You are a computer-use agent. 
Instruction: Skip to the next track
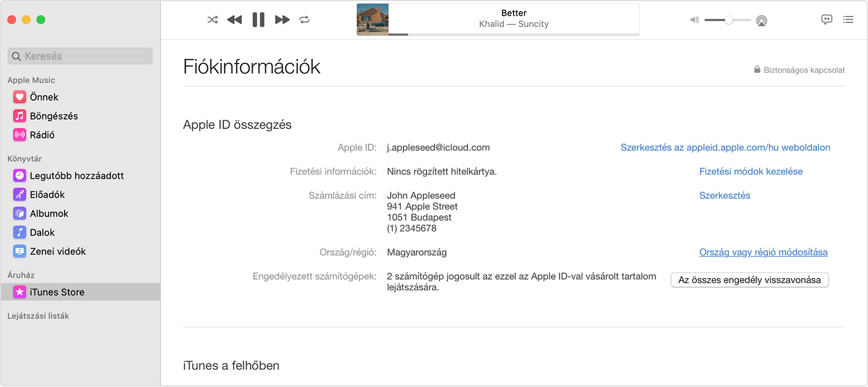[282, 19]
